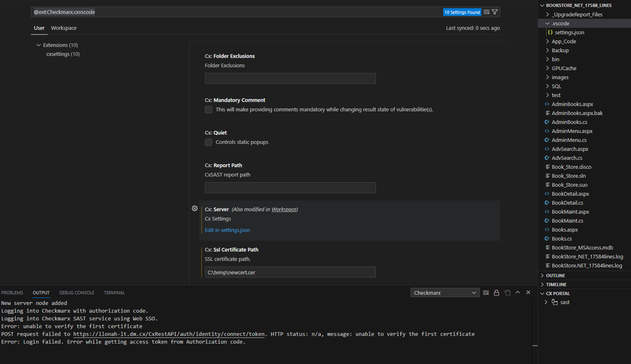Viewport: 631px width, 364px height.
Task: Maximize the panel with up chevron
Action: [518, 293]
